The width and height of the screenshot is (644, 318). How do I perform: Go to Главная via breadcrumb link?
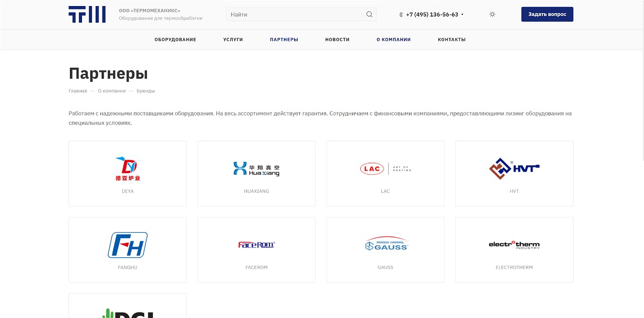[x=77, y=91]
